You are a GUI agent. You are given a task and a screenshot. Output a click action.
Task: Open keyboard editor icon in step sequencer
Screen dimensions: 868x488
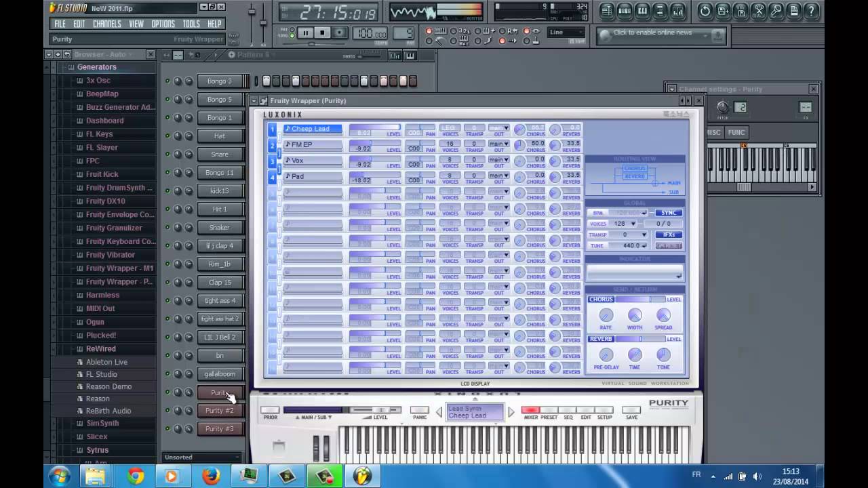410,56
